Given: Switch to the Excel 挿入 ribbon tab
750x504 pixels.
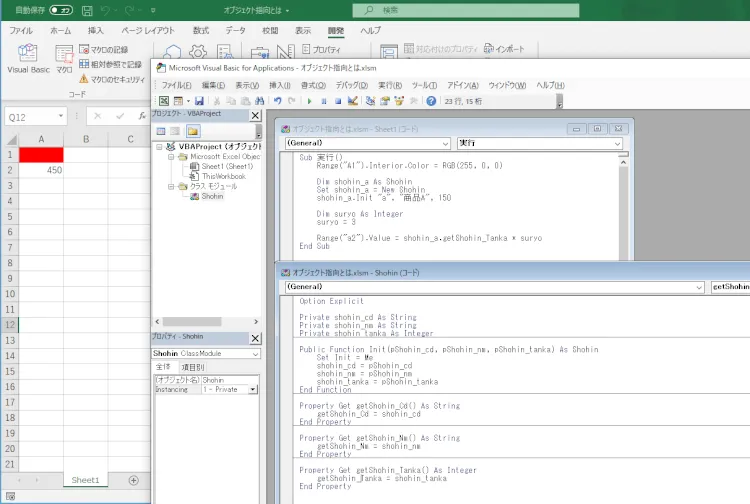Looking at the screenshot, I should pos(95,30).
